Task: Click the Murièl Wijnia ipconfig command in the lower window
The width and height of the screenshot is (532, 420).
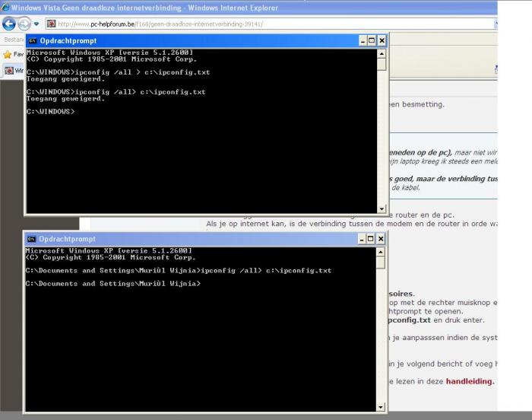Action: (179, 271)
